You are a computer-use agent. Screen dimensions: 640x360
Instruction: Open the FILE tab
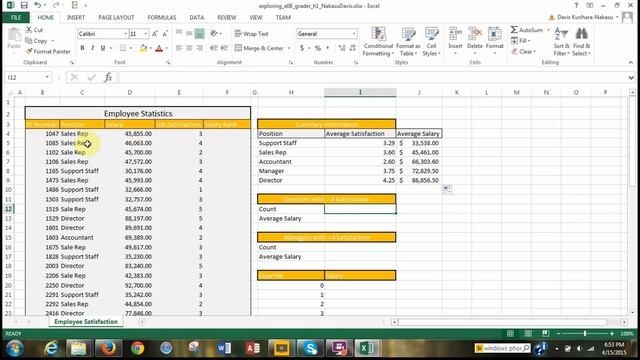pos(16,18)
